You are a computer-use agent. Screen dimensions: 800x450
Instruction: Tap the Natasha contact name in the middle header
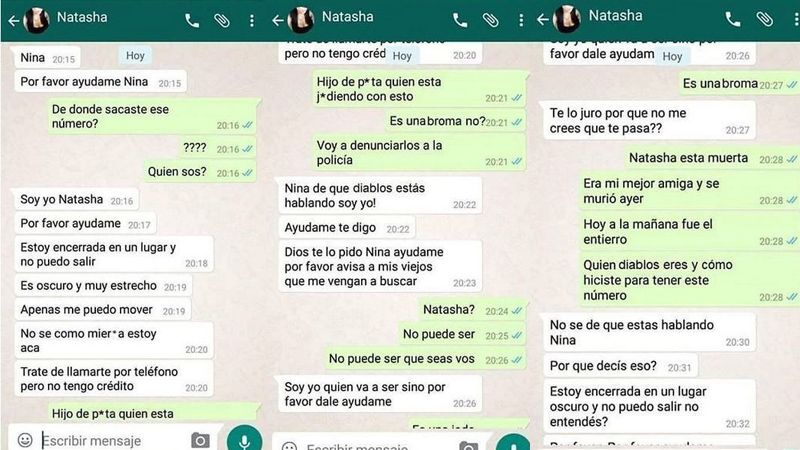347,17
